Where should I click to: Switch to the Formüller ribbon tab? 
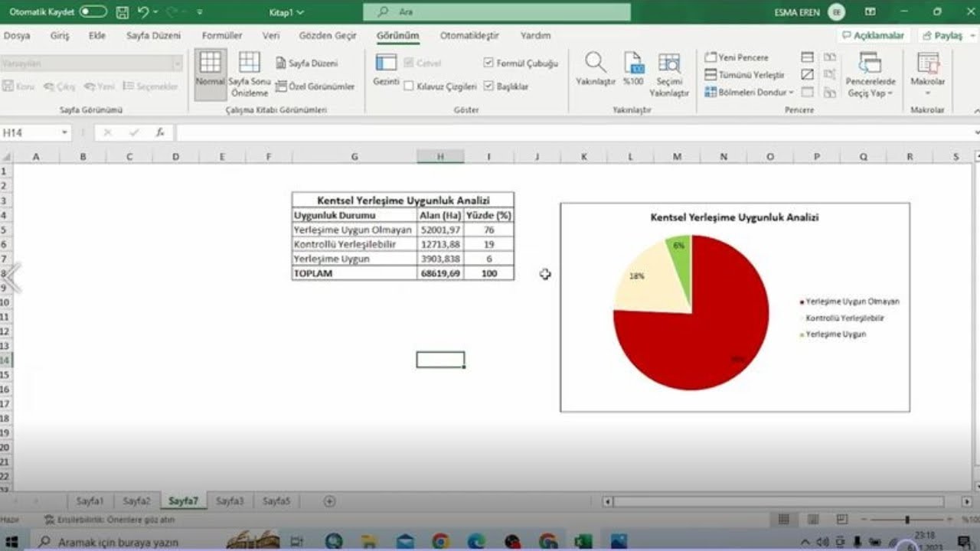coord(222,35)
